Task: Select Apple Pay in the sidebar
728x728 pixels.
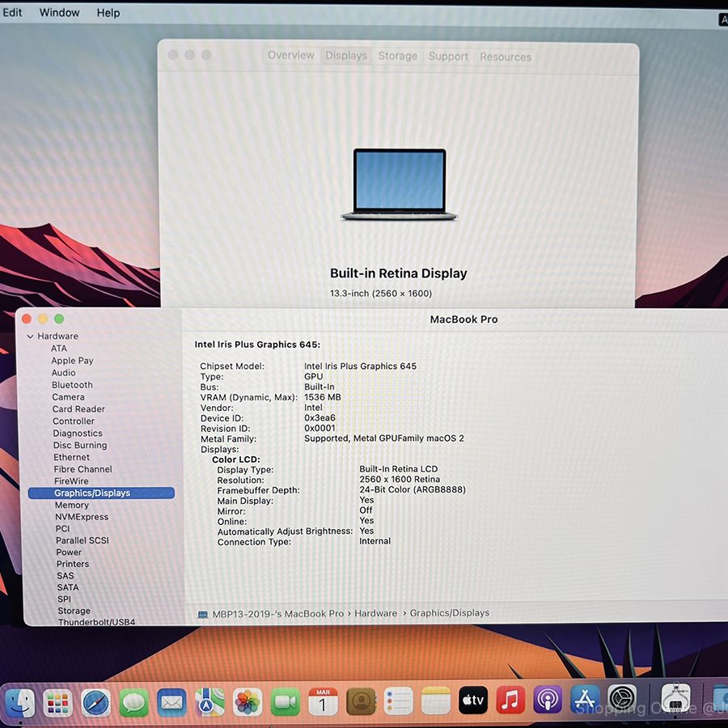Action: tap(73, 360)
